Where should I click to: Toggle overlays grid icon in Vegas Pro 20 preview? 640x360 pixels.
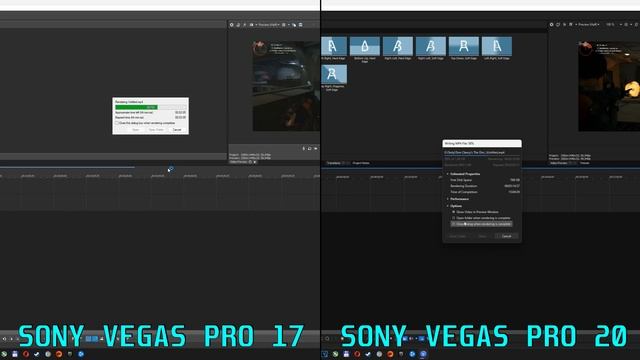tap(626, 24)
